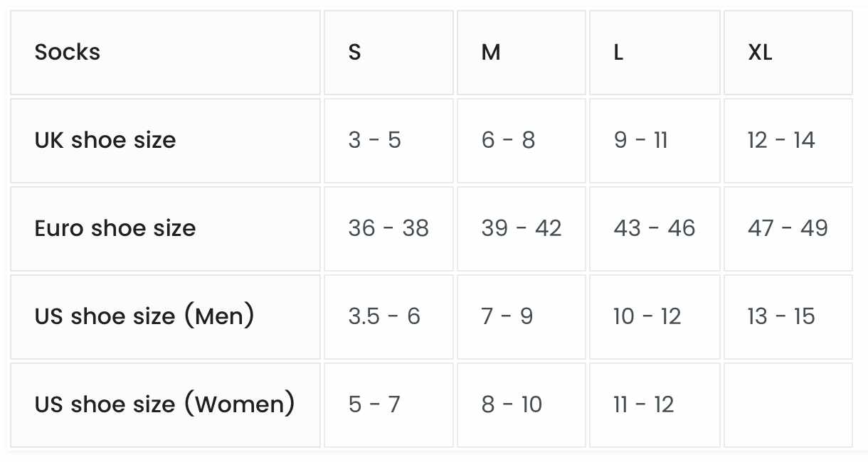
Task: Click the Women's 5 - 7 cell
Action: point(388,405)
